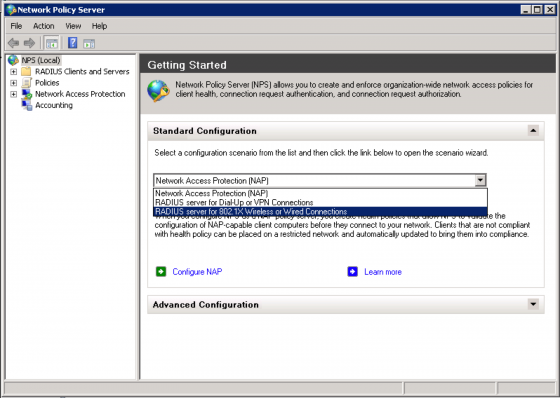This screenshot has height=398, width=560.
Task: Toggle the action pane toolbar icon
Action: click(x=89, y=44)
